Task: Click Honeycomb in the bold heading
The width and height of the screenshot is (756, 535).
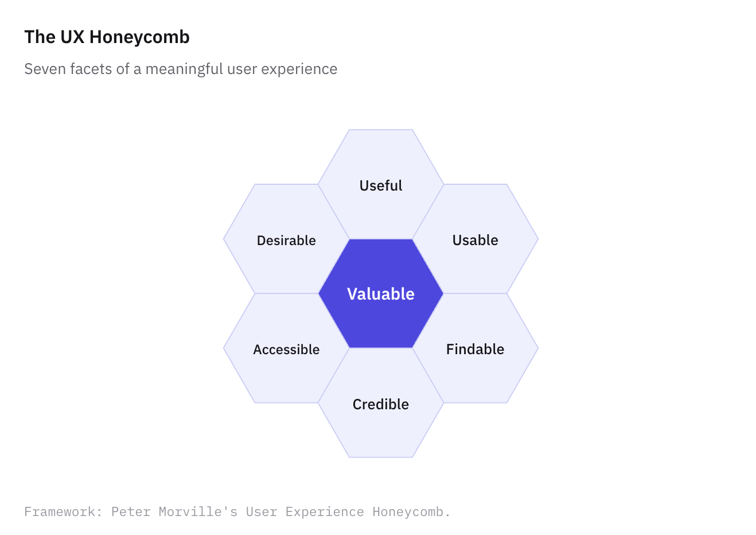Action: pos(139,37)
